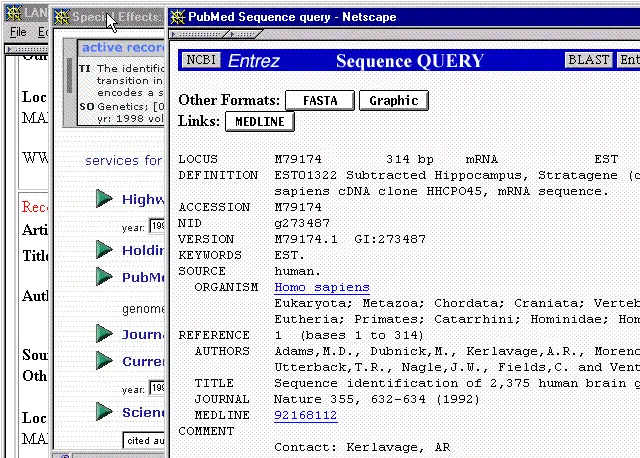This screenshot has height=458, width=640.
Task: Click the 'active record' heading
Action: (123, 48)
